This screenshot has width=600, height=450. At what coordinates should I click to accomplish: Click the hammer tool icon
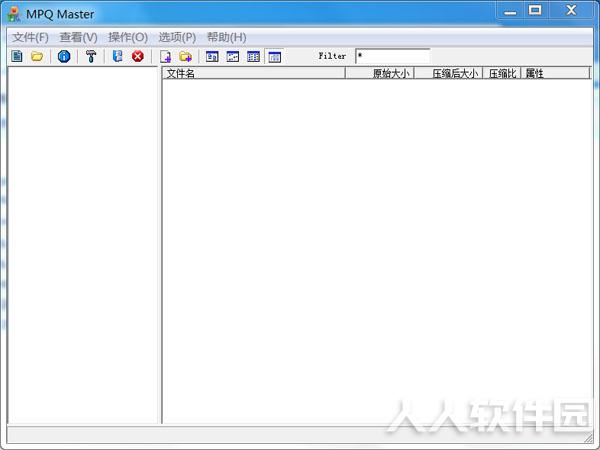click(x=91, y=56)
